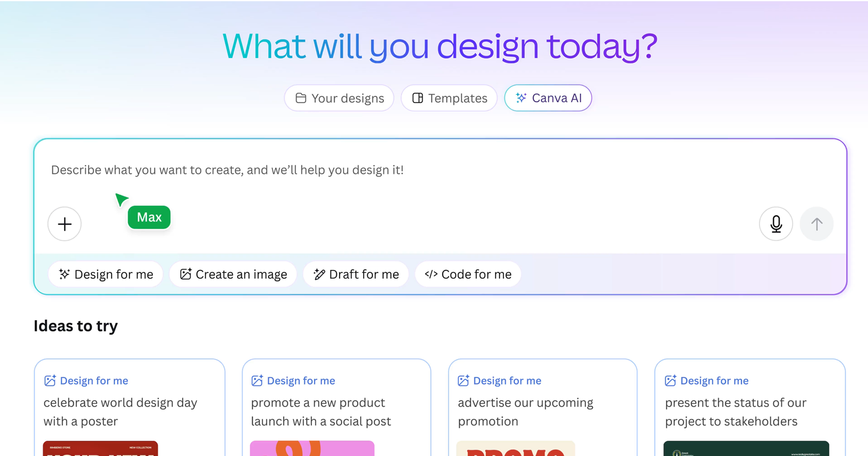
Task: Switch to the Templates tab
Action: pyautogui.click(x=449, y=98)
